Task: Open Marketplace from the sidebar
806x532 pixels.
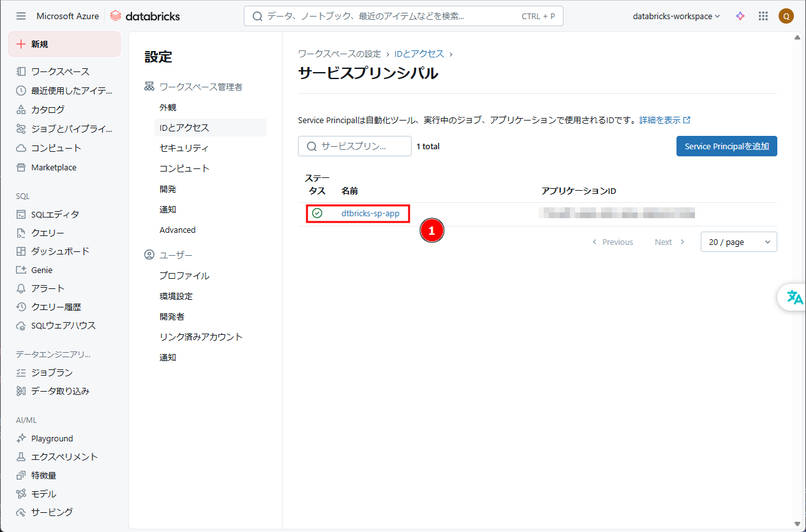Action: [54, 167]
